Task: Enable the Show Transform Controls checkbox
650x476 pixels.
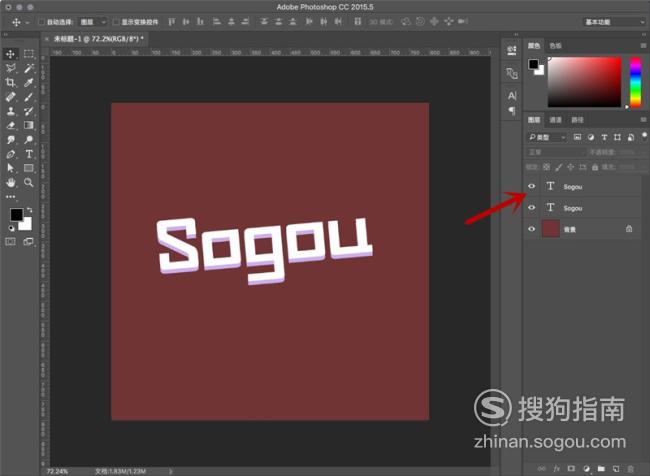Action: click(x=116, y=22)
